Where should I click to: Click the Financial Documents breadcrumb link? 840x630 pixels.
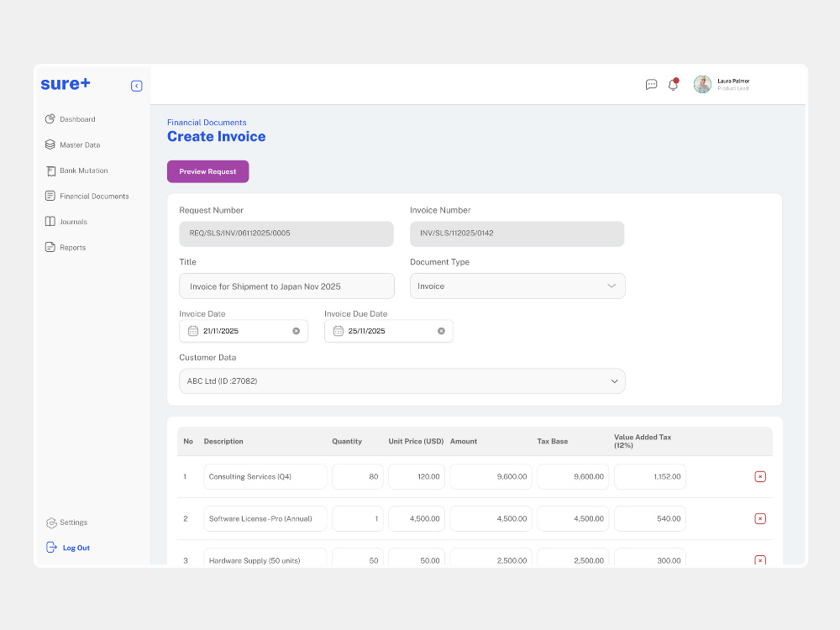207,122
